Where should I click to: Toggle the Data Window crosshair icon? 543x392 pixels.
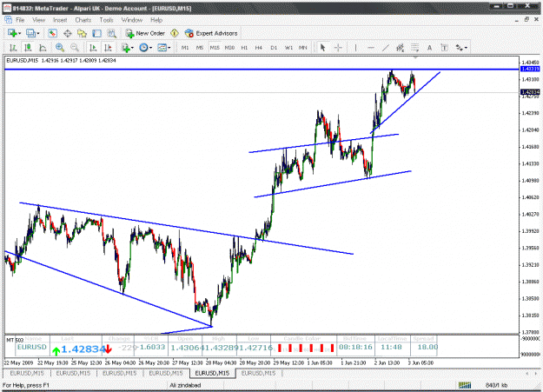click(68, 33)
